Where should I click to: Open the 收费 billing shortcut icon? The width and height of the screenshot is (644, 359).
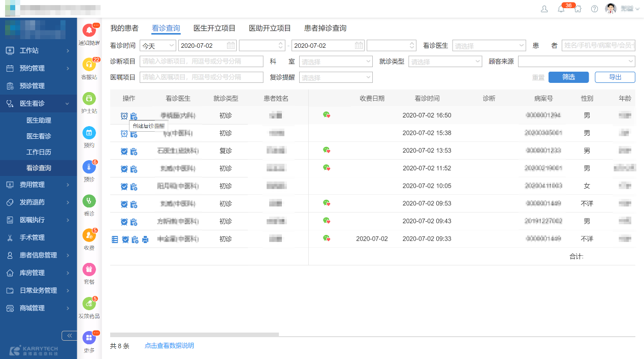[x=89, y=235]
